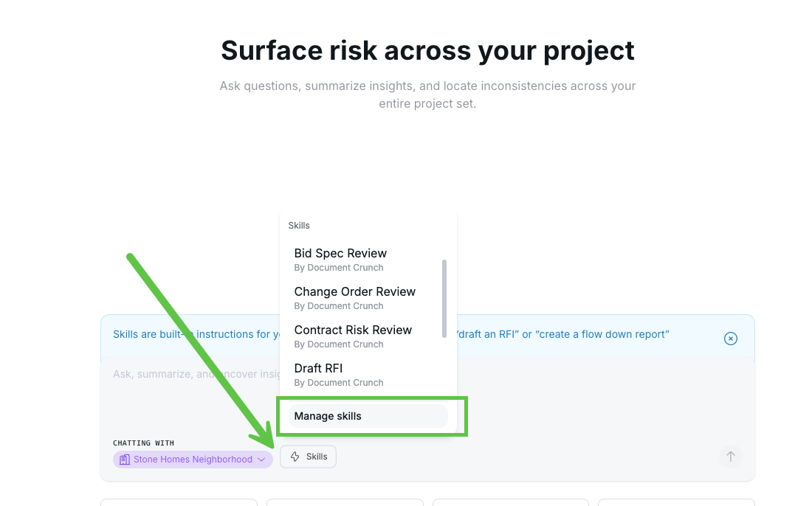The height and width of the screenshot is (506, 812).
Task: Click the lightning bolt Skills icon
Action: (295, 457)
